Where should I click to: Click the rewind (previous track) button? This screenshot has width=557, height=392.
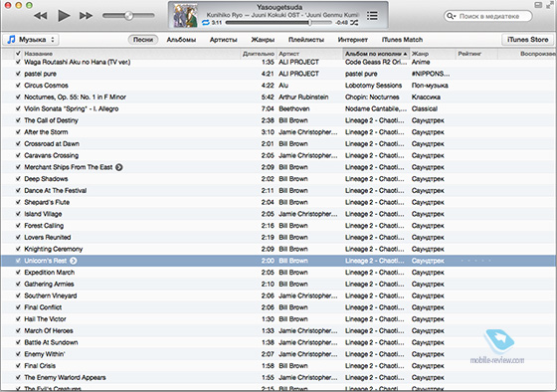point(41,16)
